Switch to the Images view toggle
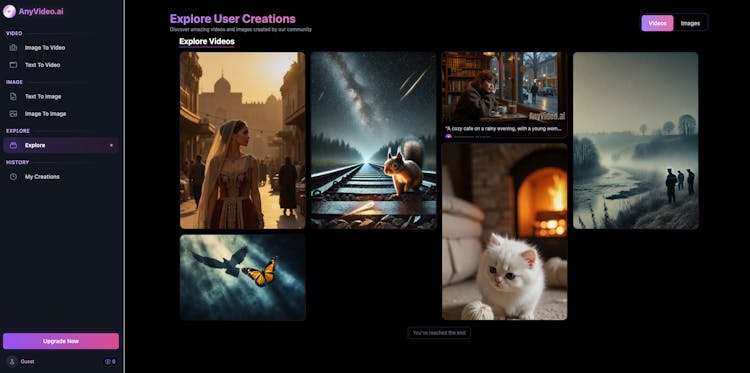Screen dimensions: 750x373 click(690, 23)
